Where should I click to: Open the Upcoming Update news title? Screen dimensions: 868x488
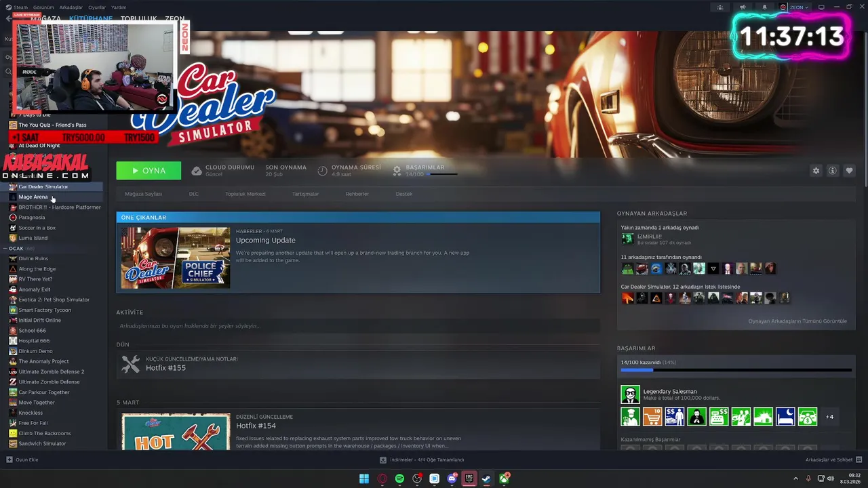click(266, 240)
